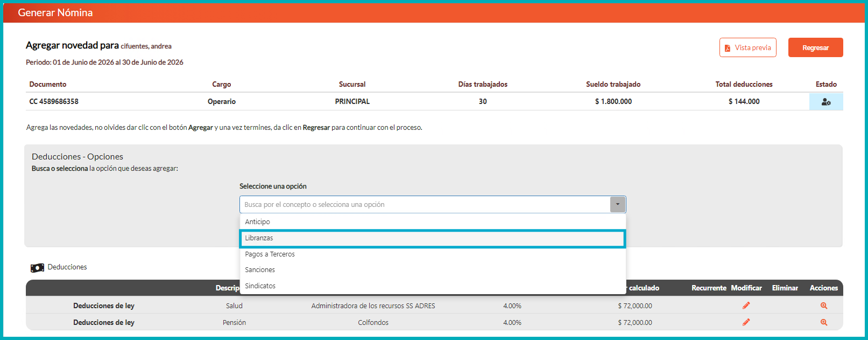This screenshot has height=340, width=868.
Task: Click the Recurrente column header
Action: [709, 288]
